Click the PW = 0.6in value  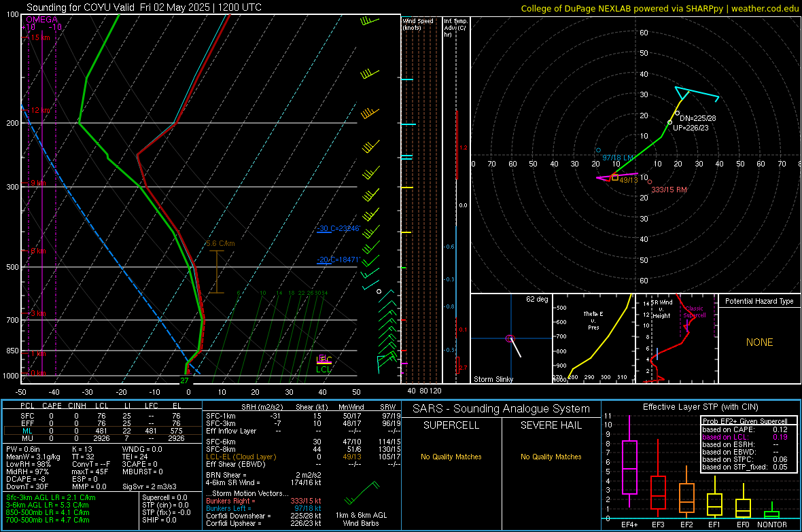23,449
